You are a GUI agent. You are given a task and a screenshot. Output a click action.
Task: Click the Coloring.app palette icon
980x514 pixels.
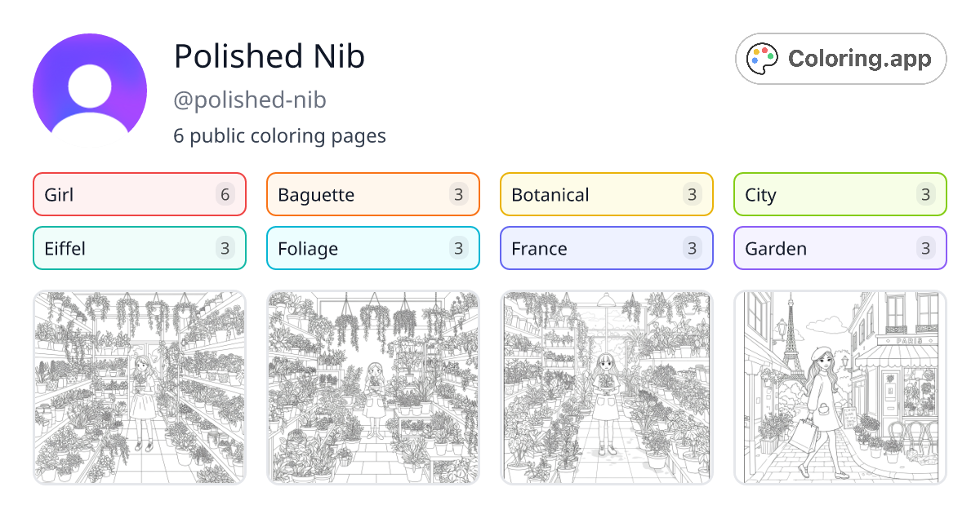pyautogui.click(x=764, y=59)
